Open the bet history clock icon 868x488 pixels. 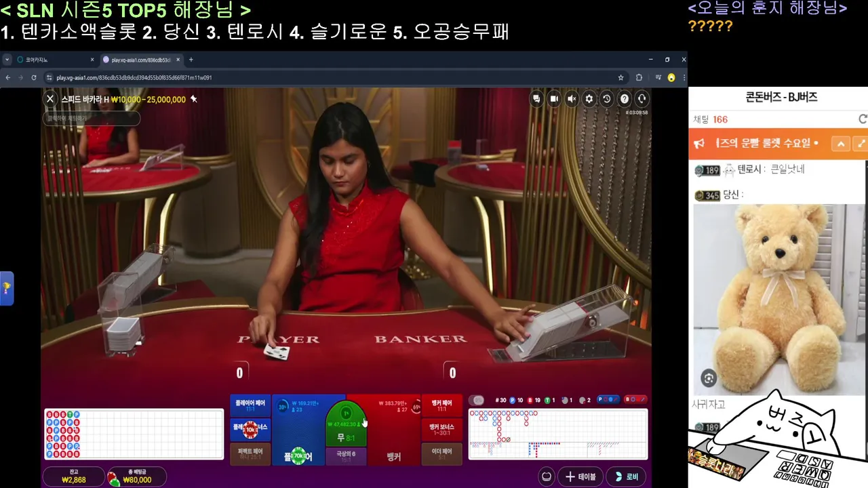pyautogui.click(x=607, y=99)
